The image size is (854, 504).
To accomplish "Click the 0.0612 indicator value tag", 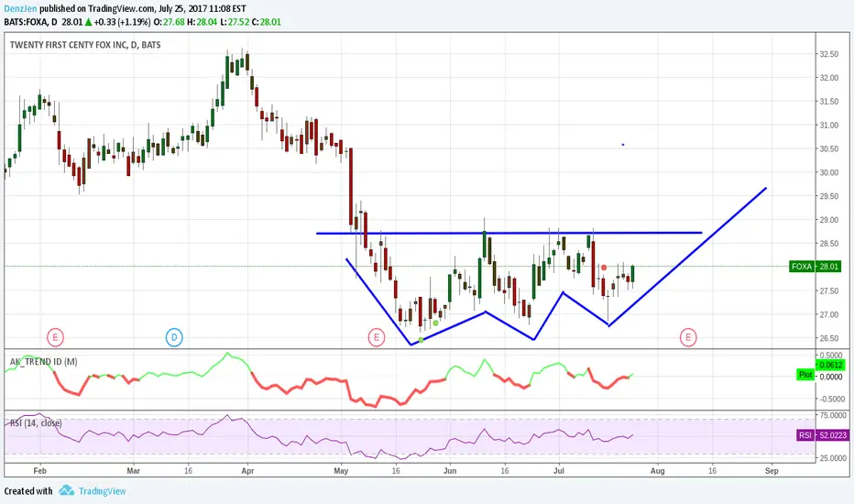I will [830, 365].
